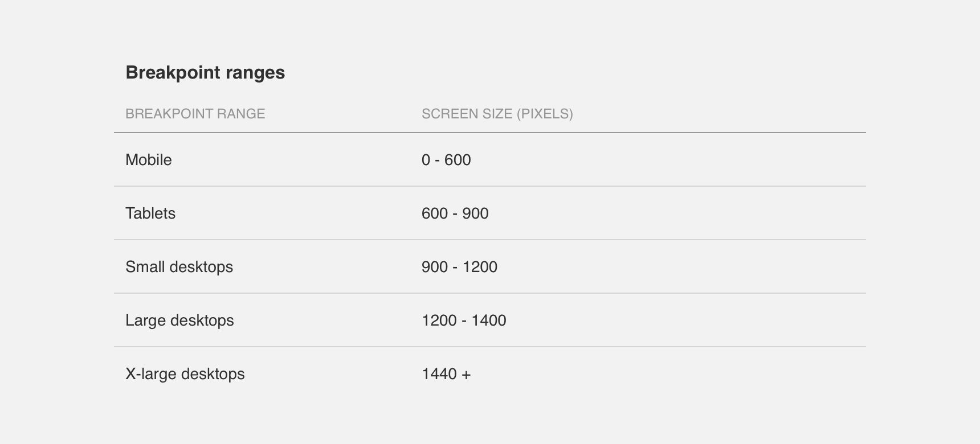Viewport: 980px width, 444px height.
Task: Click the word 'desktops' in X-large desktops
Action: tap(213, 374)
